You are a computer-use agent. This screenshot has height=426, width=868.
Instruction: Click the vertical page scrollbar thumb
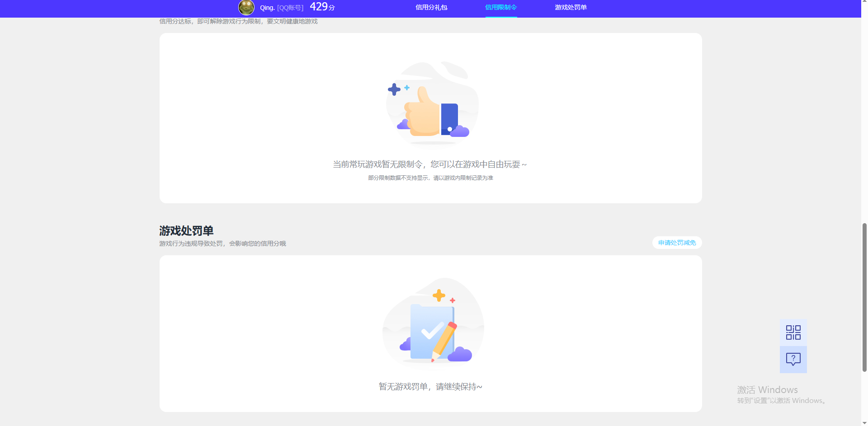[864, 297]
